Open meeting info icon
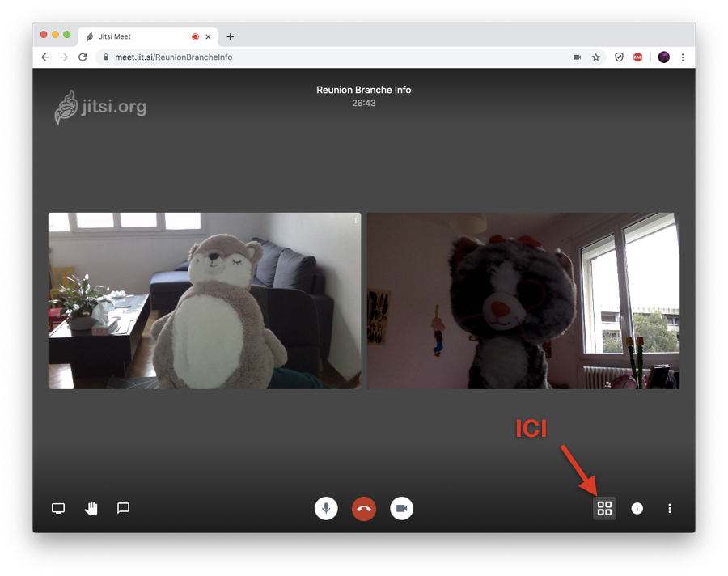The image size is (728, 576). [x=637, y=508]
